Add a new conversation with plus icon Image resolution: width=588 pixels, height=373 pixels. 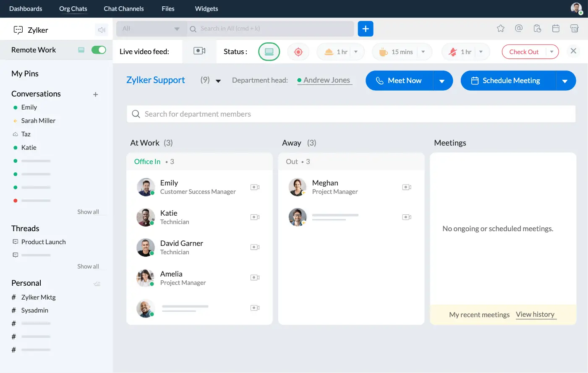point(96,94)
